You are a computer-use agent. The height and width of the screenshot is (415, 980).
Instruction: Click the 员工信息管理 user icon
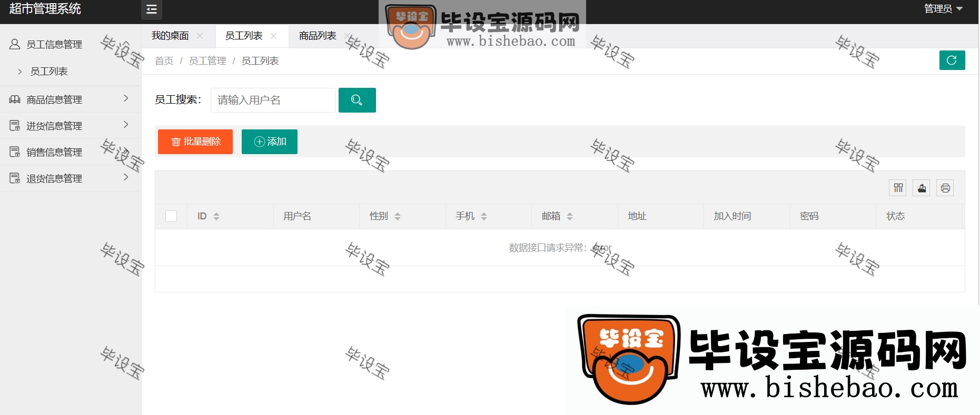coord(15,44)
